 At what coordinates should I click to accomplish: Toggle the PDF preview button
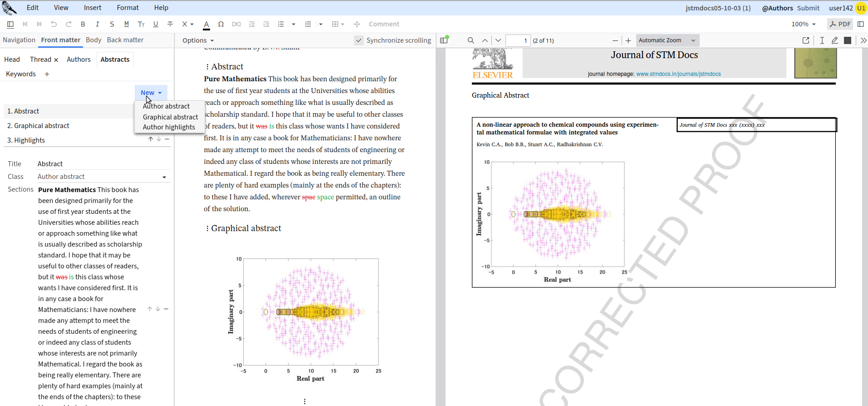pyautogui.click(x=840, y=24)
